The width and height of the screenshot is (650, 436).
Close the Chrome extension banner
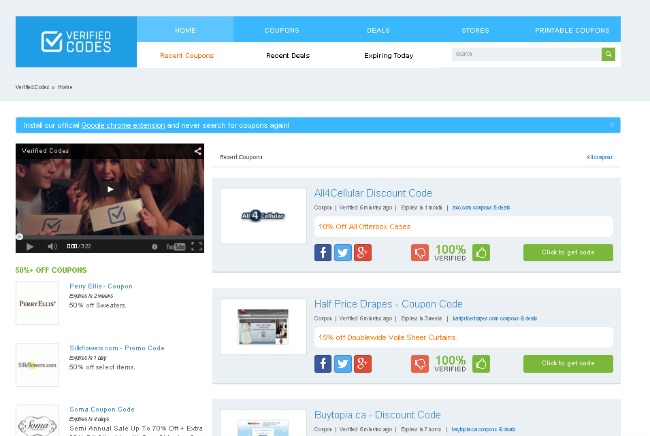612,124
